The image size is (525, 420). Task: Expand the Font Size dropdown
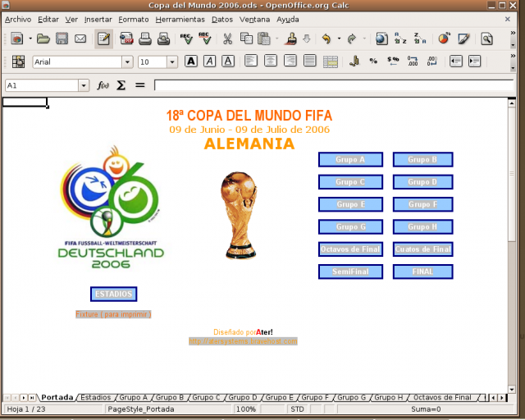coord(172,62)
